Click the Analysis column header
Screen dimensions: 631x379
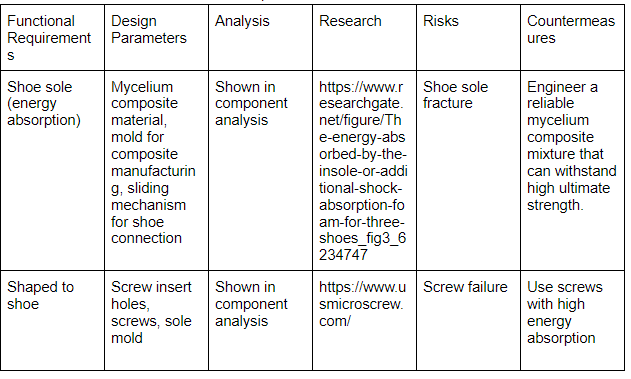[x=260, y=38]
